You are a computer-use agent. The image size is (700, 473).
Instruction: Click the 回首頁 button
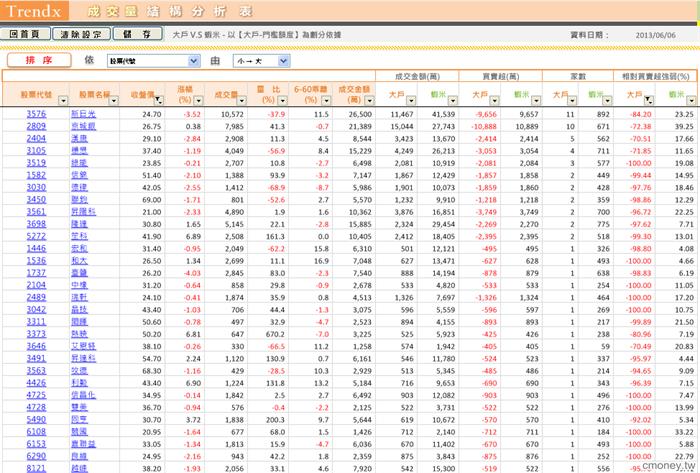[25, 33]
